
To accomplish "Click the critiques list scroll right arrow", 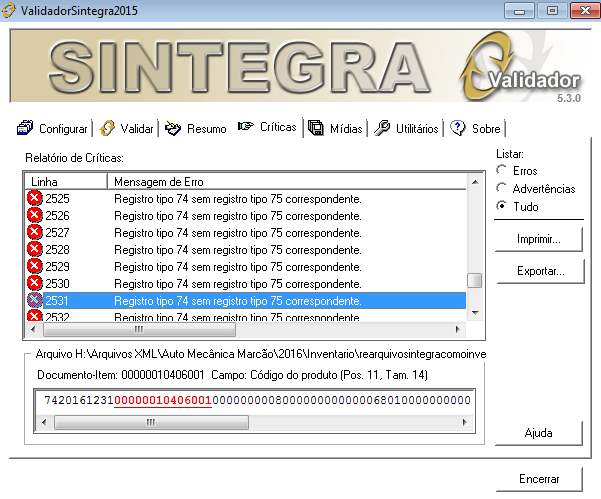I will click(x=457, y=329).
